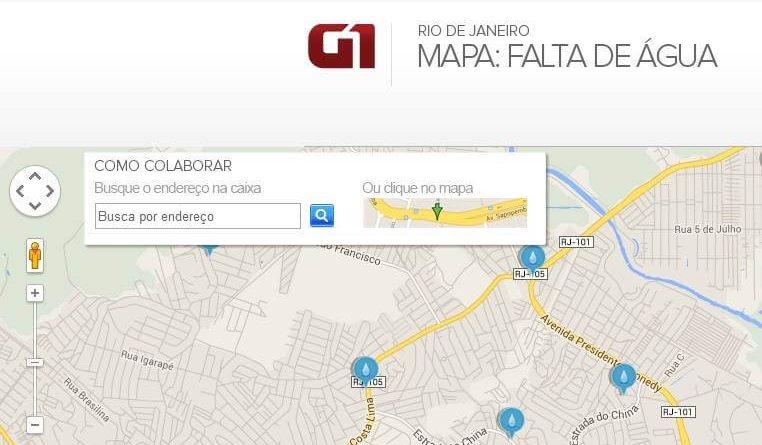This screenshot has height=445, width=762.
Task: Click the zoom slider handle
Action: (x=35, y=362)
